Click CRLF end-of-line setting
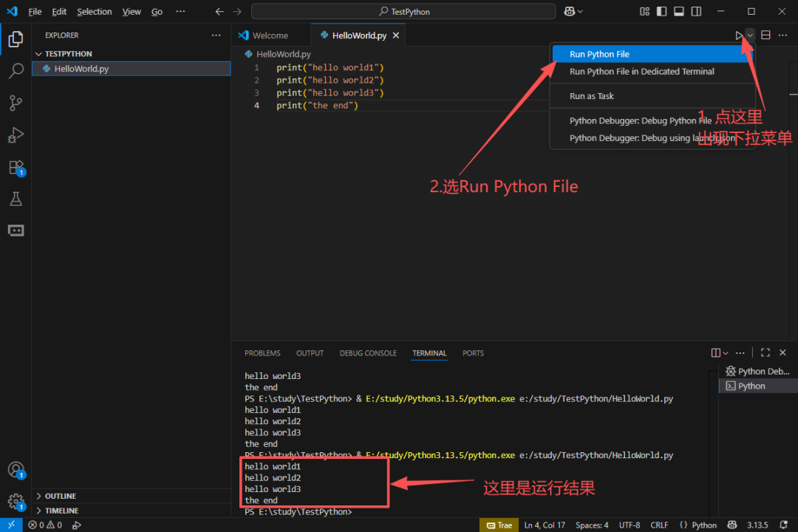Screen dimensions: 798x532 tap(659, 525)
